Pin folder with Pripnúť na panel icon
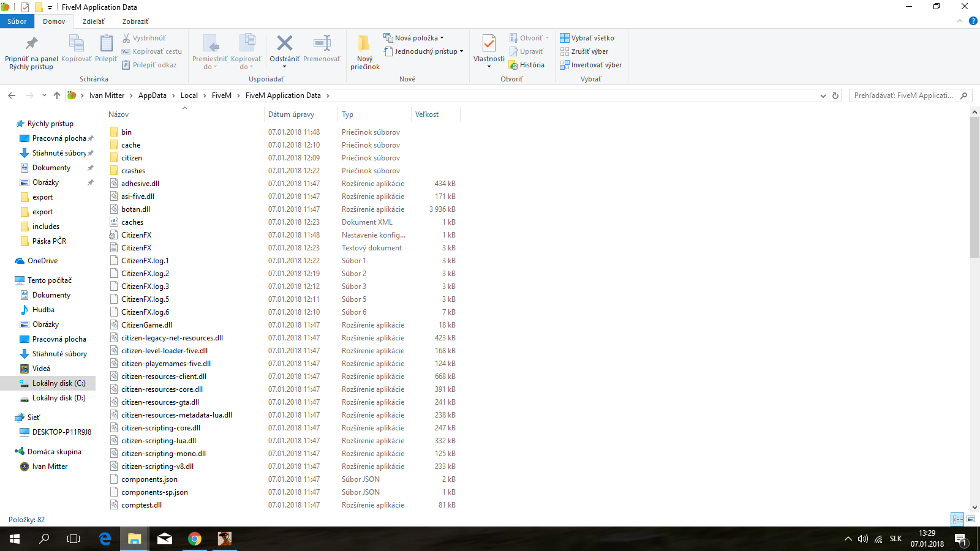Image resolution: width=980 pixels, height=551 pixels. [31, 43]
